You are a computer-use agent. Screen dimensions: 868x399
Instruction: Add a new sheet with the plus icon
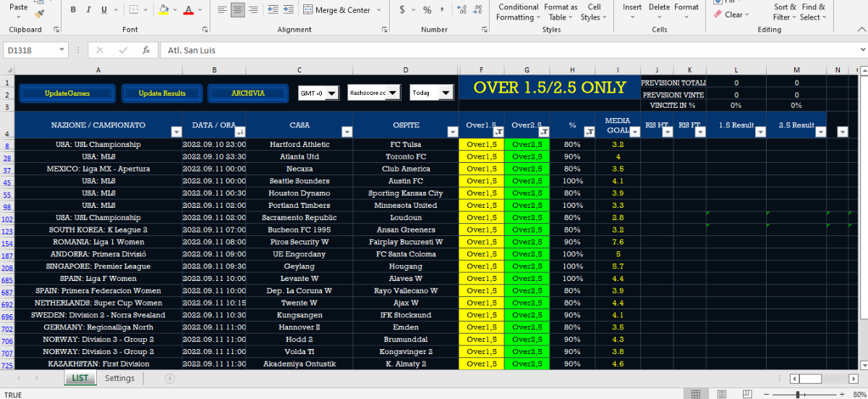170,378
